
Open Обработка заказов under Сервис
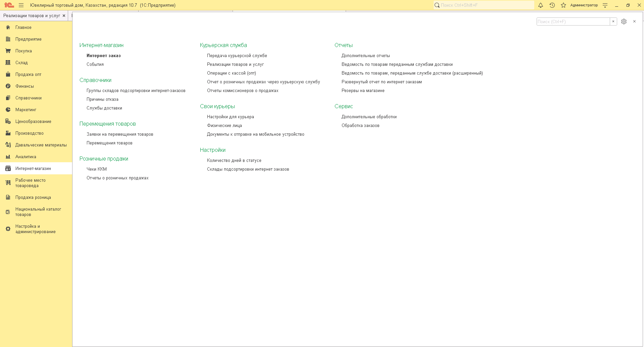[x=360, y=126]
